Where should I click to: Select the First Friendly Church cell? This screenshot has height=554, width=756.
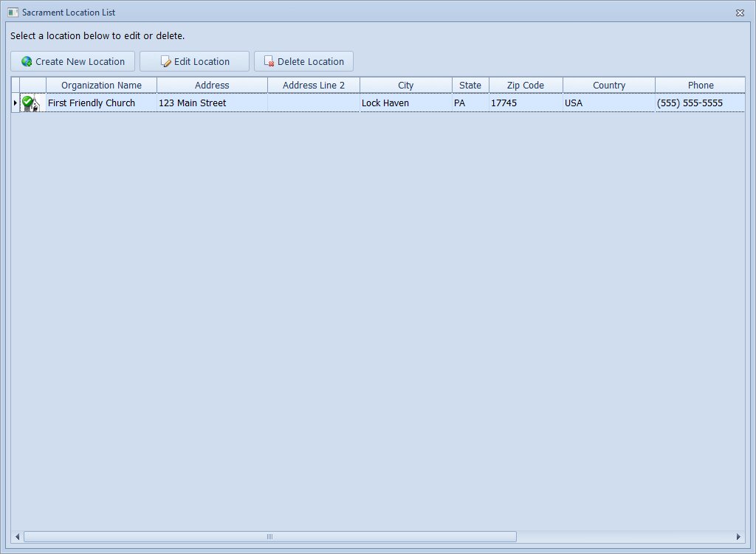(x=101, y=103)
